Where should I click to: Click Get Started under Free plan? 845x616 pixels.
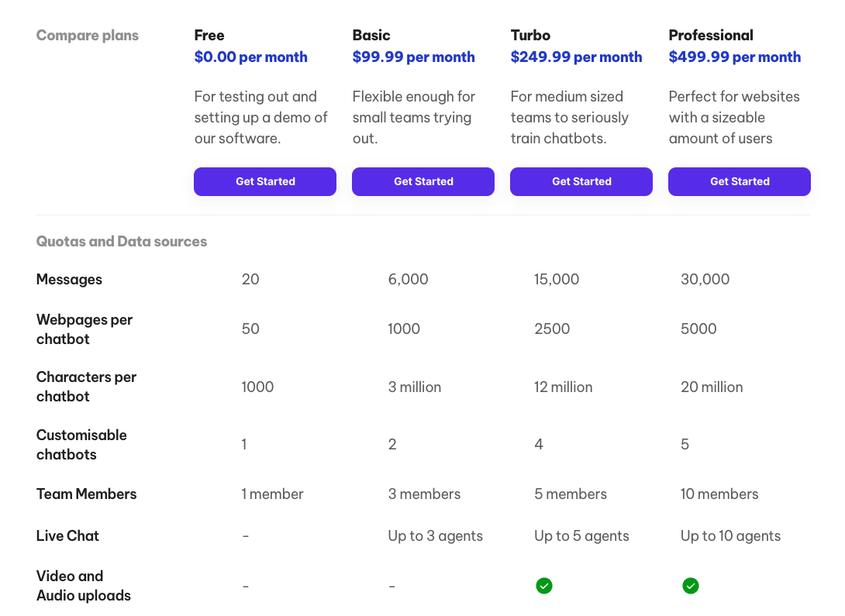point(265,181)
